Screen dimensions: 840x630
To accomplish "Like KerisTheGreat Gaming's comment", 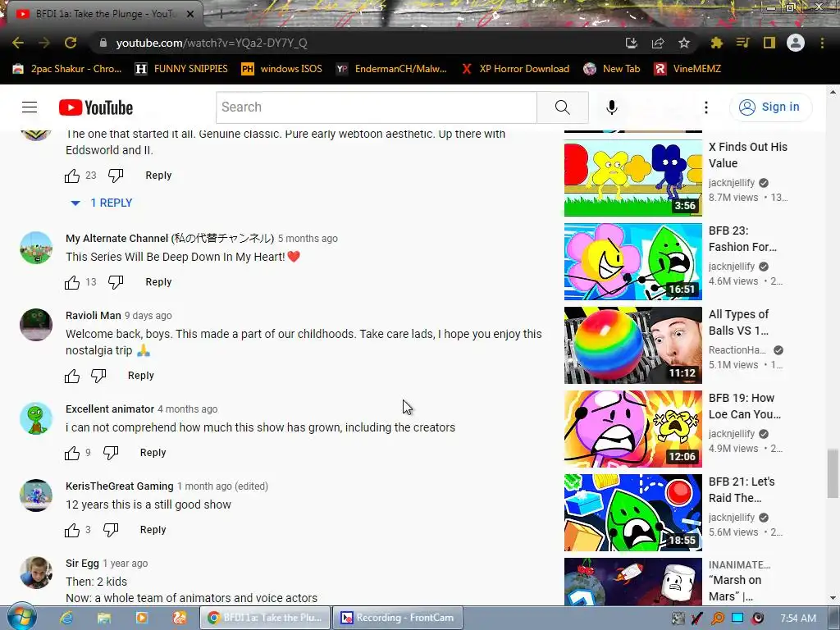I will pyautogui.click(x=72, y=531).
